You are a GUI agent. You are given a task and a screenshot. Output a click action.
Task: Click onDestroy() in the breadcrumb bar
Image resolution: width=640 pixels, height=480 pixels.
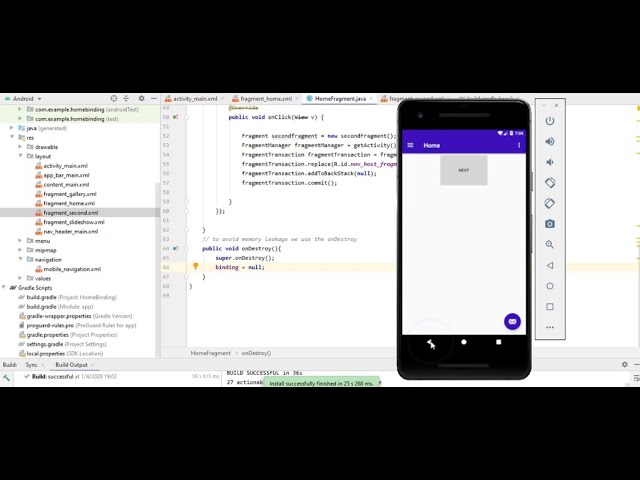pyautogui.click(x=256, y=353)
